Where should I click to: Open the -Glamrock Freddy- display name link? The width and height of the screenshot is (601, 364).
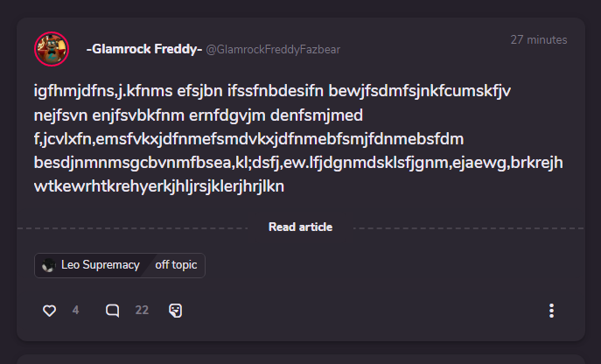point(144,49)
